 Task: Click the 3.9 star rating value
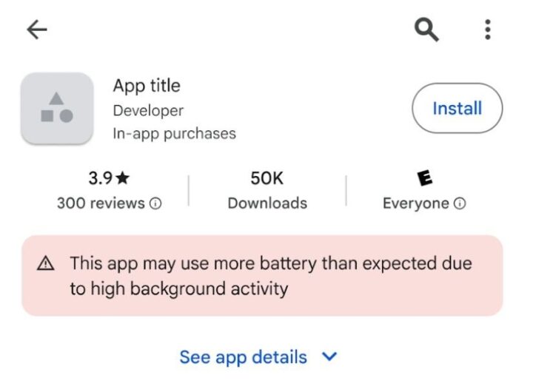[101, 178]
